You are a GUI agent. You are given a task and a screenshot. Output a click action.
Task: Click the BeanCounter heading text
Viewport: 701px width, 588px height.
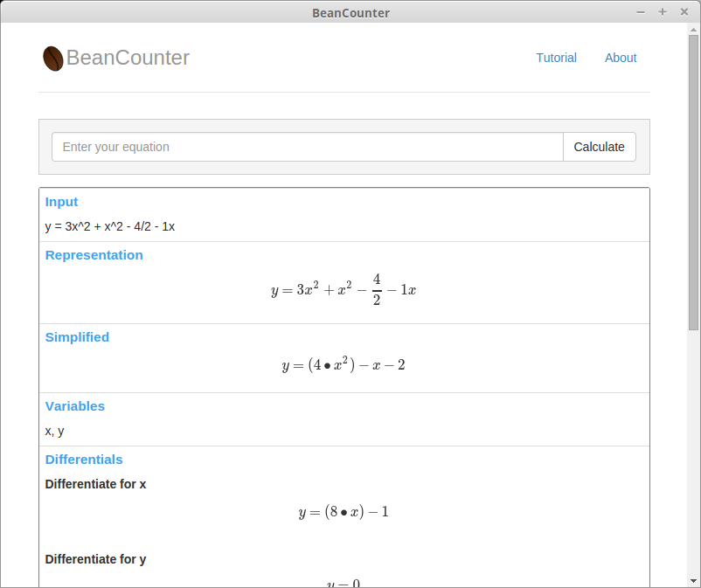coord(129,58)
